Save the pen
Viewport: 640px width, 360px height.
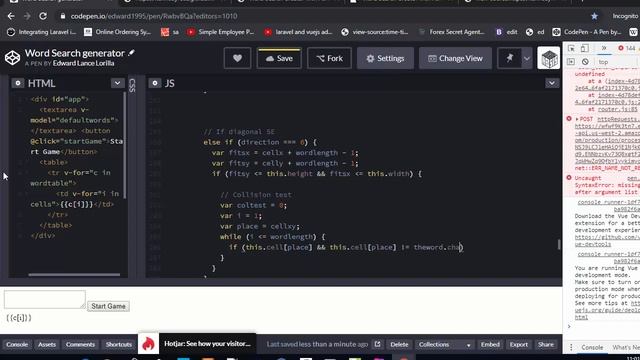pyautogui.click(x=279, y=58)
